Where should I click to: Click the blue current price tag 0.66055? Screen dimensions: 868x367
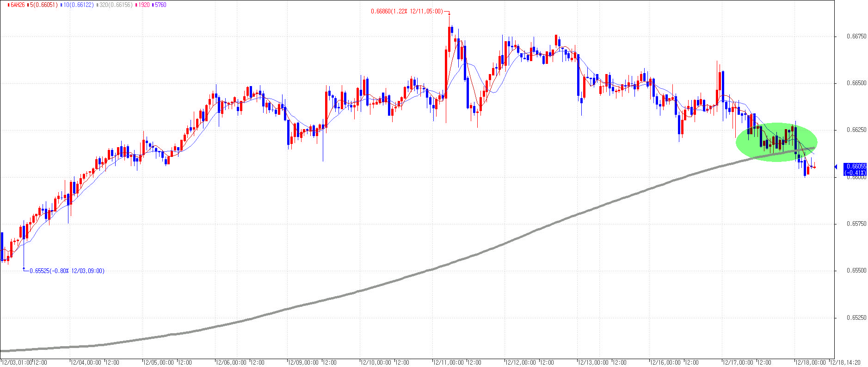click(855, 169)
